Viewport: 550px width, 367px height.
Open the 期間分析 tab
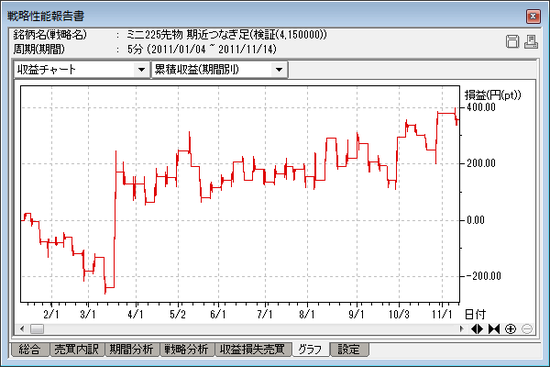[x=132, y=349]
